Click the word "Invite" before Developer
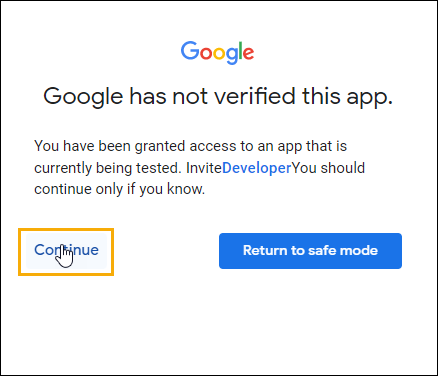The width and height of the screenshot is (438, 376). tap(204, 168)
